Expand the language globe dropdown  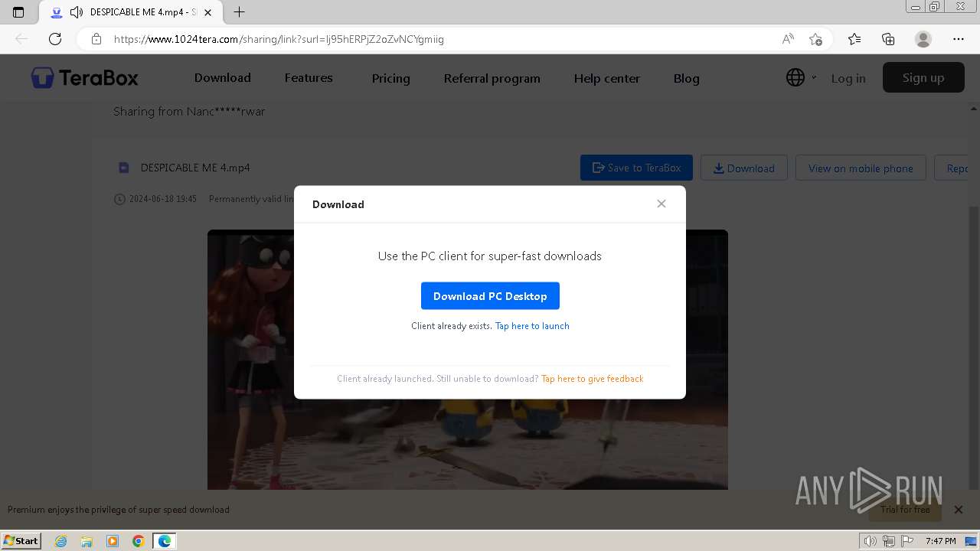(x=801, y=77)
